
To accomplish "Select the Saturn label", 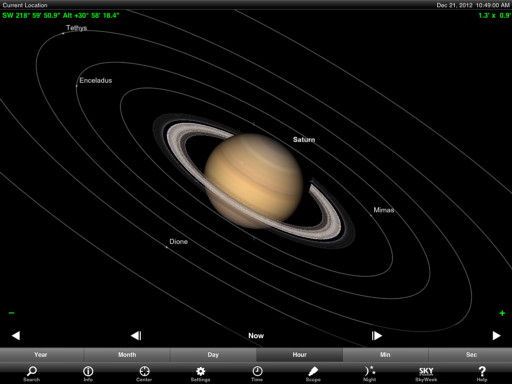I will 304,139.
